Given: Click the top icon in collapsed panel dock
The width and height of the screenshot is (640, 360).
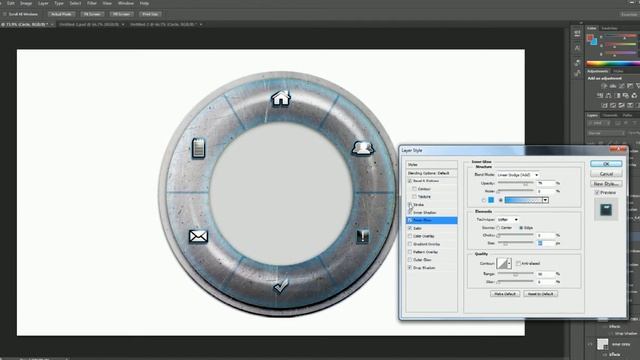Looking at the screenshot, I should click(577, 33).
